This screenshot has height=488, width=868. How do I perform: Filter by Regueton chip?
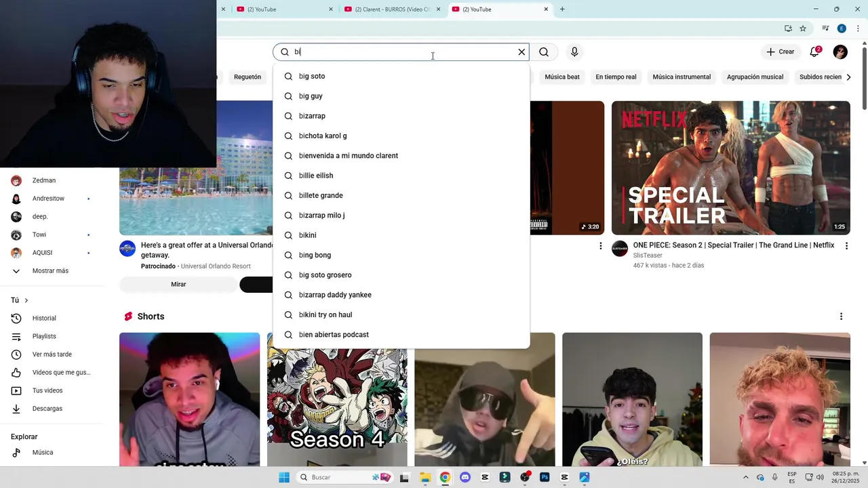[x=248, y=77]
